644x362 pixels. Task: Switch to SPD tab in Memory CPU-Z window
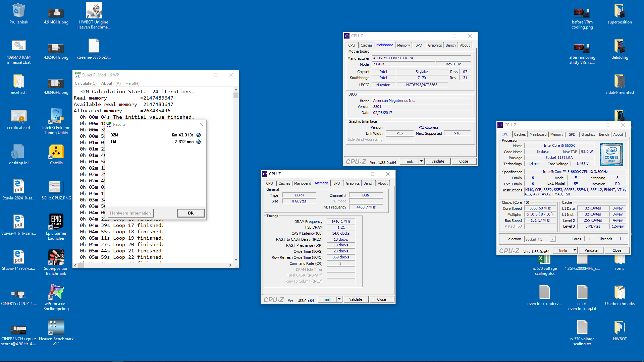[x=336, y=183]
